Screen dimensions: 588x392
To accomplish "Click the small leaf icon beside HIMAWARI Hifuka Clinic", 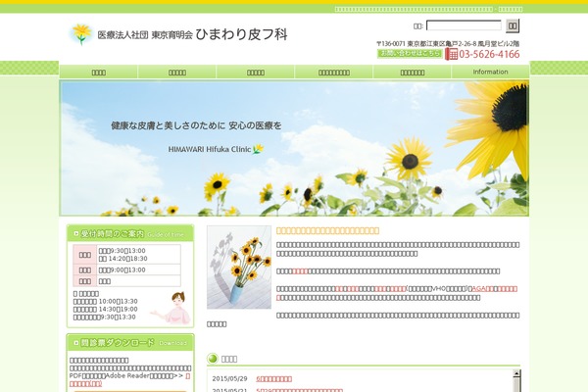I will coord(258,149).
